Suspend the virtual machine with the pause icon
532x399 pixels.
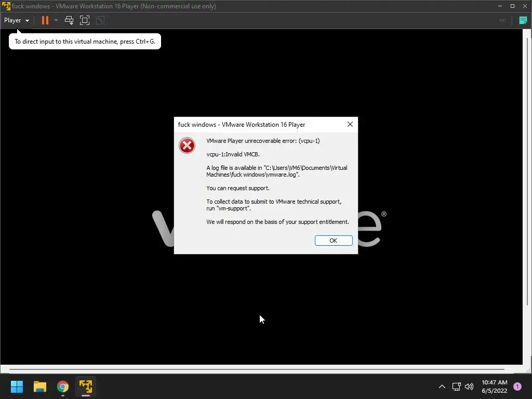(45, 20)
